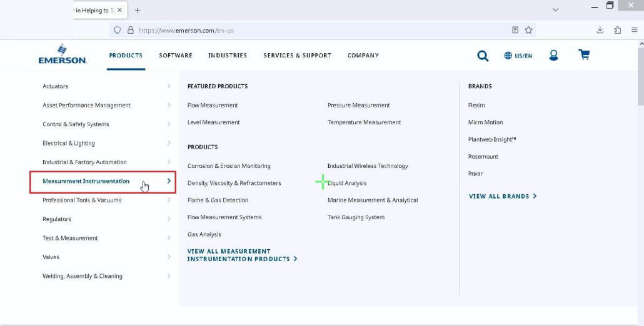Open Density, Viscosity & Refractometers link
The height and width of the screenshot is (326, 644).
[x=234, y=184]
